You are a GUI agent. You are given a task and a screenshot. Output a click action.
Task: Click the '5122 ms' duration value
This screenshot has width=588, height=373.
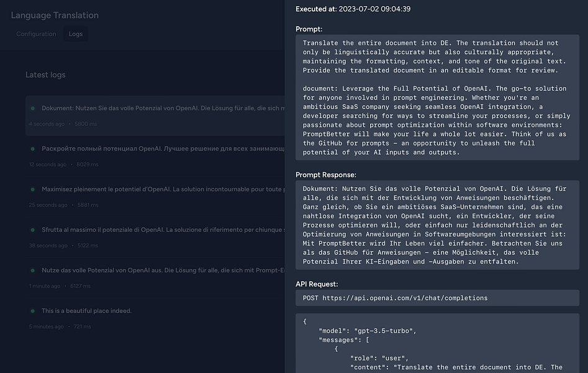pos(88,246)
